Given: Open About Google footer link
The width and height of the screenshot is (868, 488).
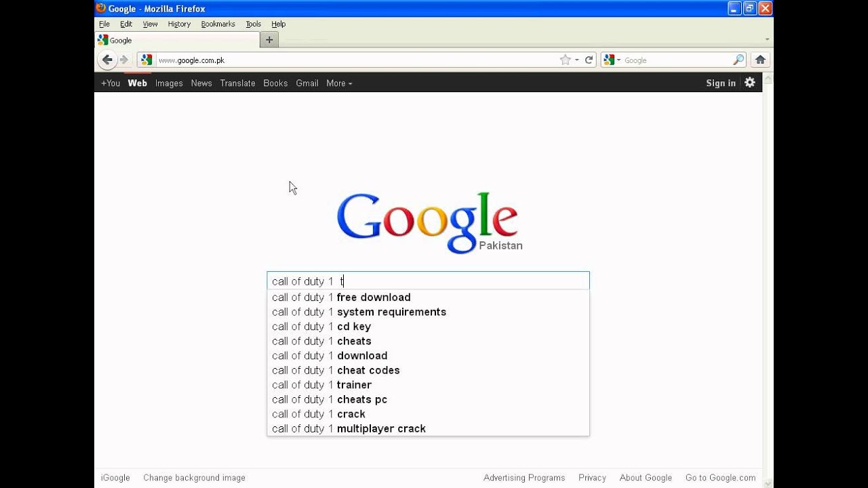Looking at the screenshot, I should click(x=646, y=477).
